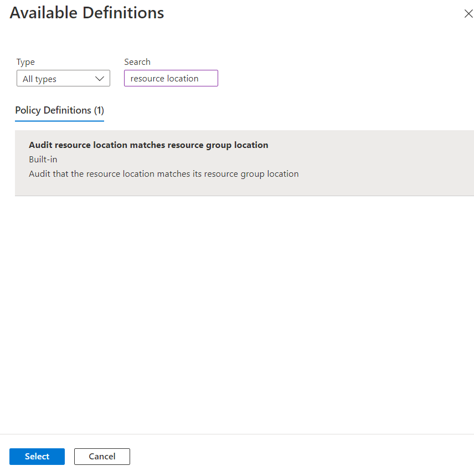The height and width of the screenshot is (476, 474).
Task: Close the Available Definitions panel
Action: click(468, 14)
